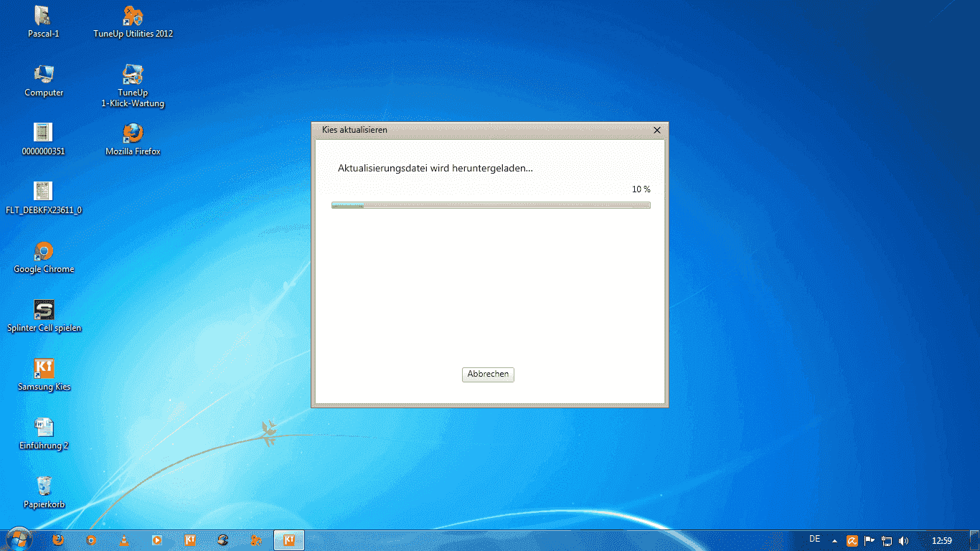Viewport: 980px width, 551px height.
Task: Select the Splinter Cell spielen shortcut
Action: coord(44,316)
